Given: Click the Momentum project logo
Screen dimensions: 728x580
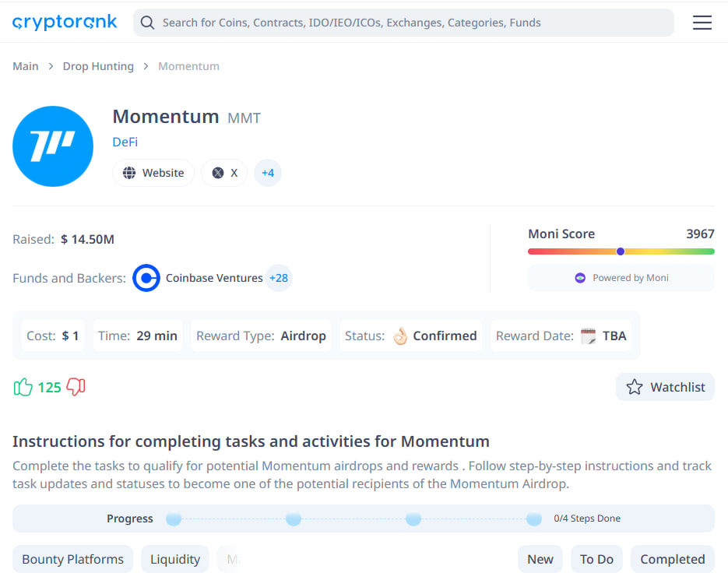Looking at the screenshot, I should coord(53,146).
